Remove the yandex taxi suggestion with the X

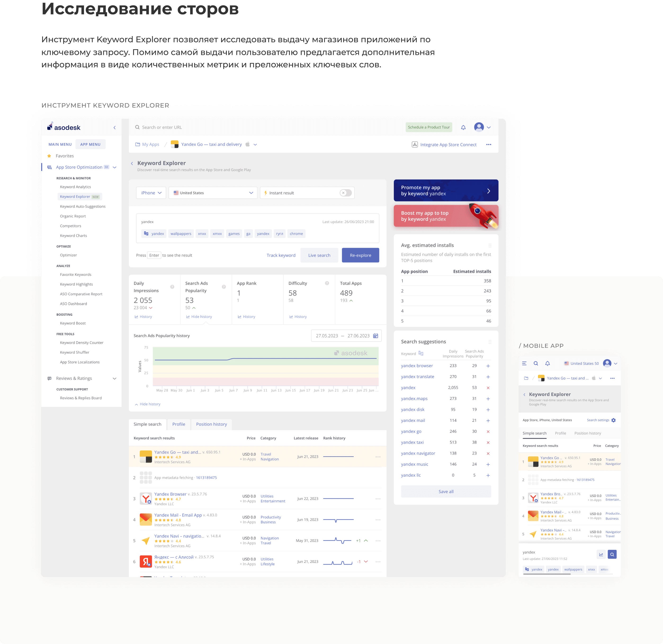(488, 442)
